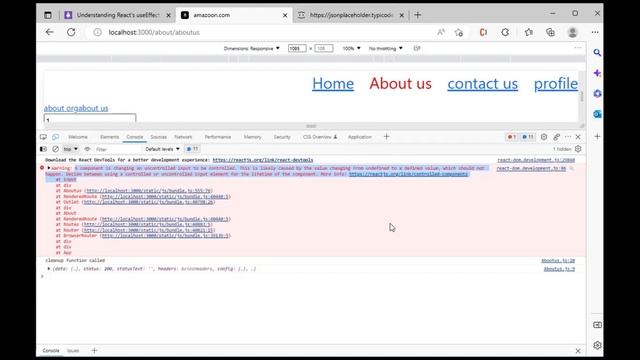Open sidebar settings gear at bottom
Viewport: 640px width, 360px height.
tap(597, 345)
